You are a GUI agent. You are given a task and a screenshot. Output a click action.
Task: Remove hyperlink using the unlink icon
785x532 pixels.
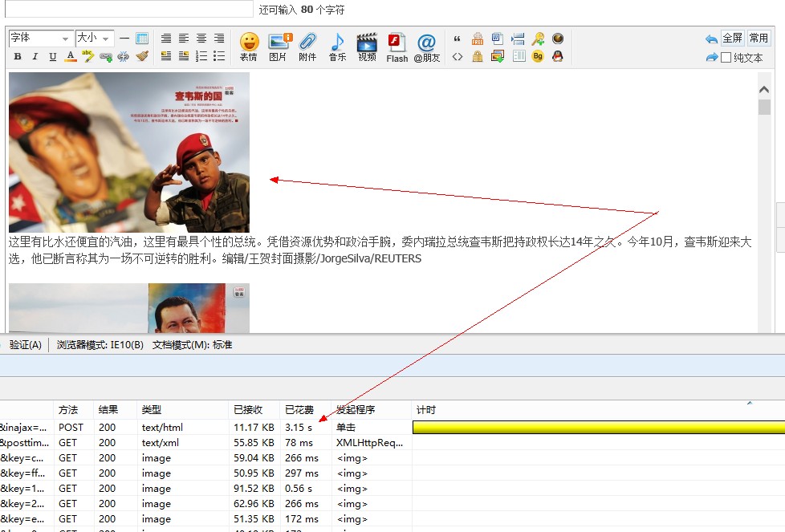pos(123,56)
